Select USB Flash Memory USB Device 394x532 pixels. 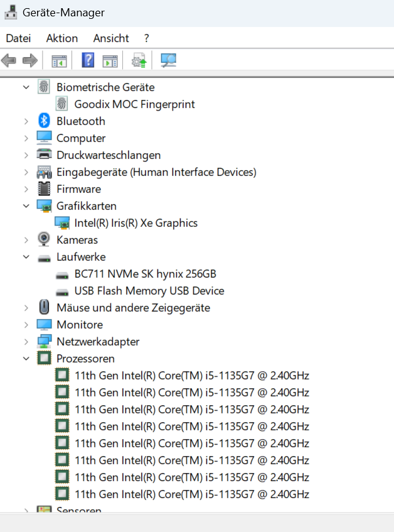click(x=149, y=291)
